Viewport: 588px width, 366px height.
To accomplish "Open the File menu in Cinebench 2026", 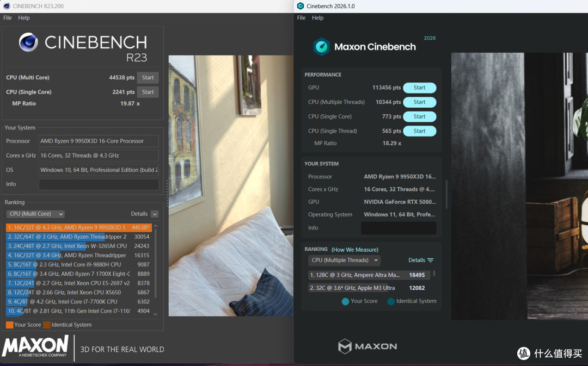I will [301, 17].
